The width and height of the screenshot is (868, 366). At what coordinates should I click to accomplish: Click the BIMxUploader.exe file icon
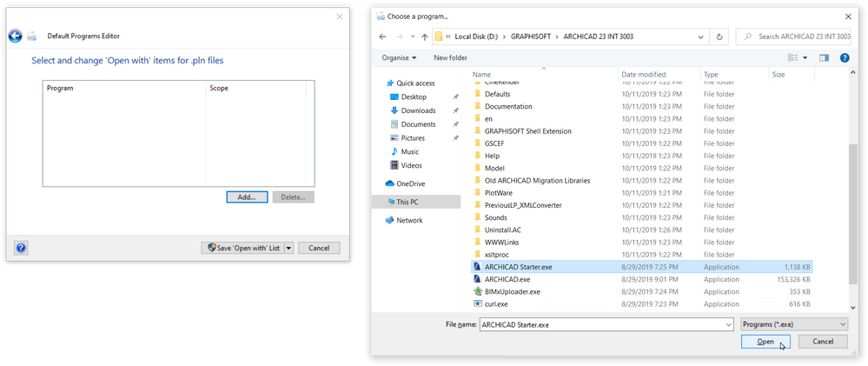[x=478, y=291]
